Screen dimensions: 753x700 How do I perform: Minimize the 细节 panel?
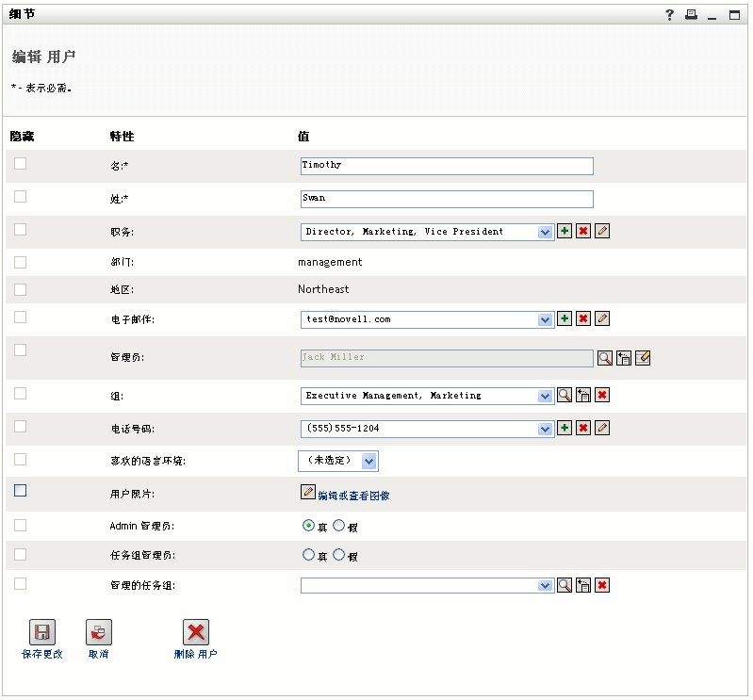pos(712,18)
